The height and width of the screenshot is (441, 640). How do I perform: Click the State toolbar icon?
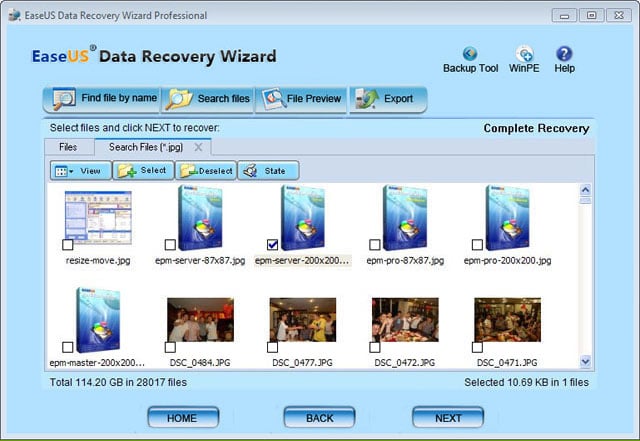tap(250, 171)
